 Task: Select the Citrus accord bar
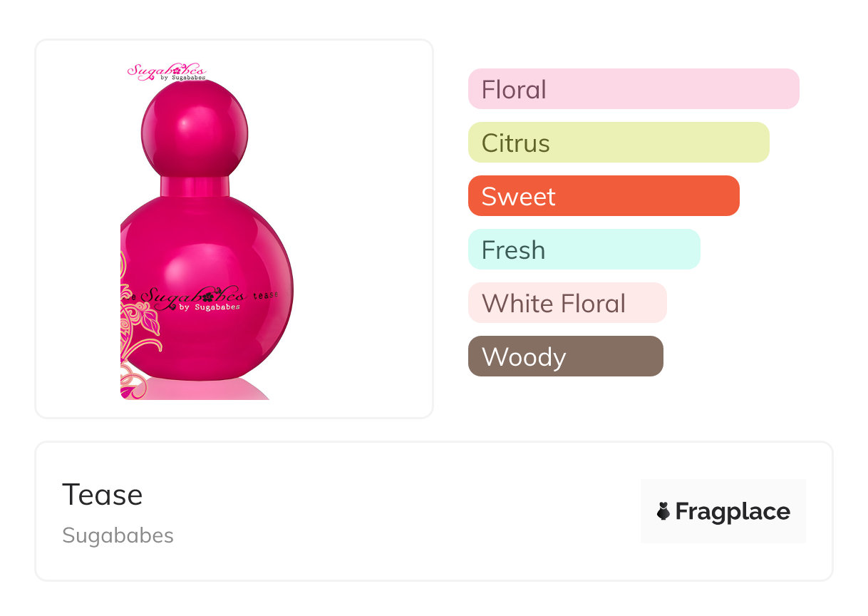(619, 143)
